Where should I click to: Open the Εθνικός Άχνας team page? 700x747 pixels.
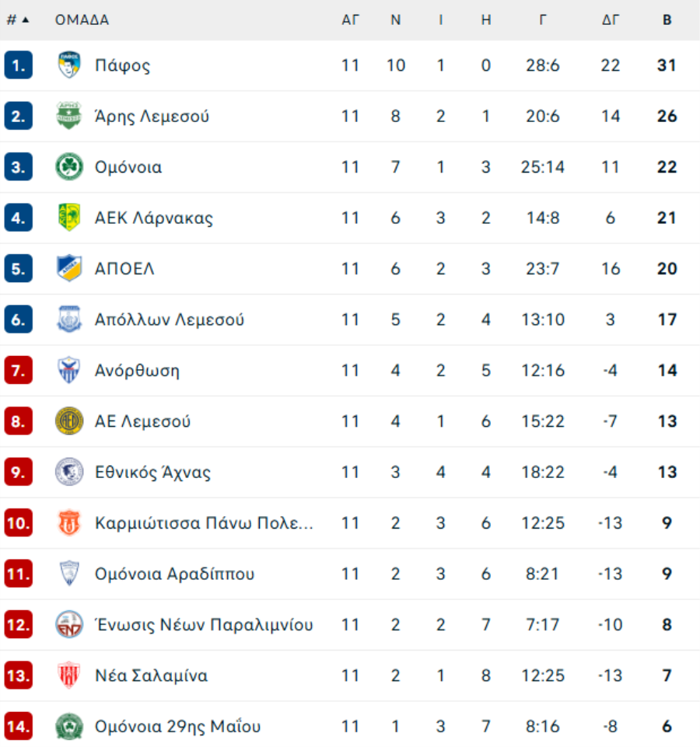[152, 472]
